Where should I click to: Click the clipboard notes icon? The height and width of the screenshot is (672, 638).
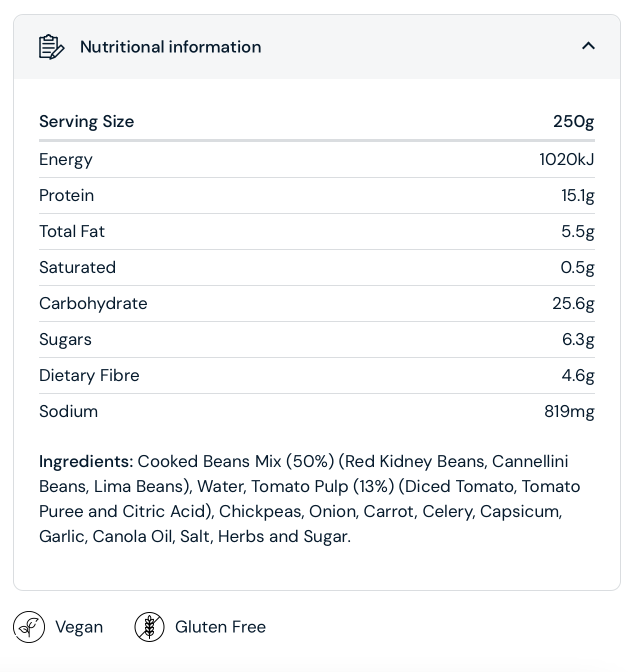51,47
